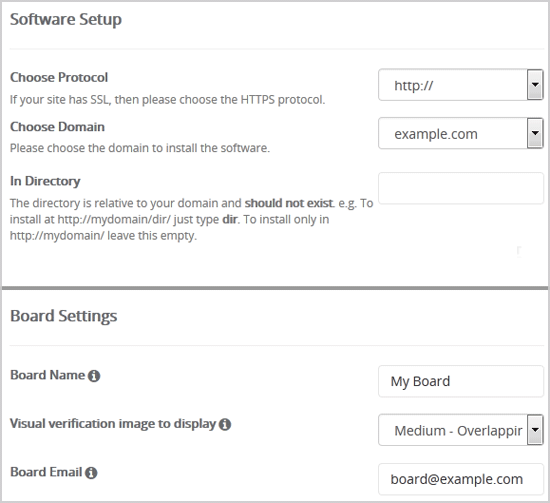Focus the empty In Directory text field
The height and width of the screenshot is (503, 550).
461,188
